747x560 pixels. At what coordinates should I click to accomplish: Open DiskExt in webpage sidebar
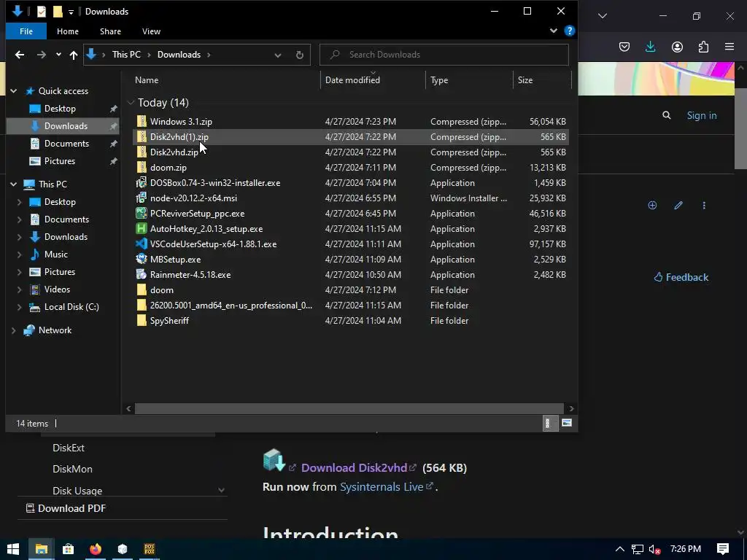[x=69, y=448]
